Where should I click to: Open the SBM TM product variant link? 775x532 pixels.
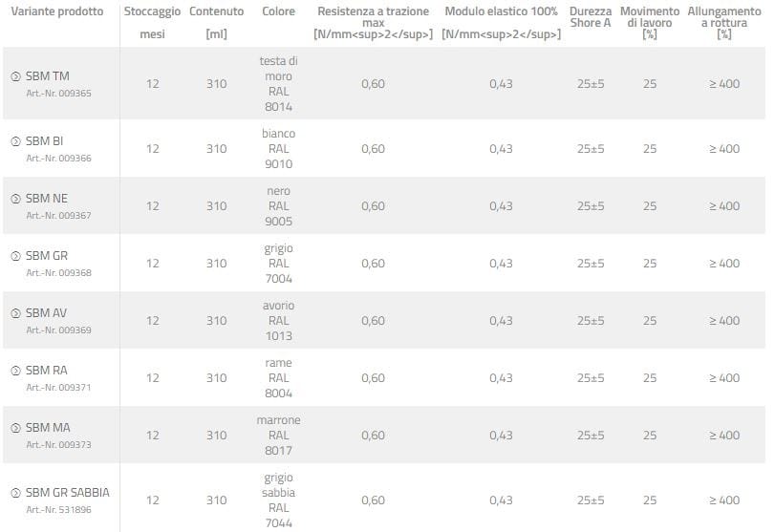(47, 75)
